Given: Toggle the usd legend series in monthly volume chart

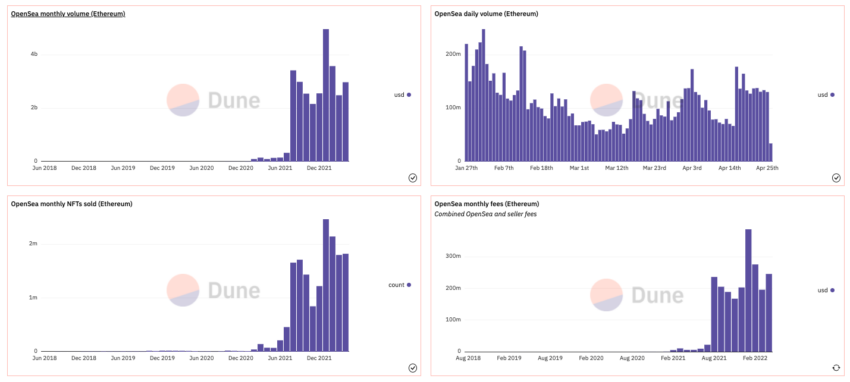Looking at the screenshot, I should (x=402, y=95).
